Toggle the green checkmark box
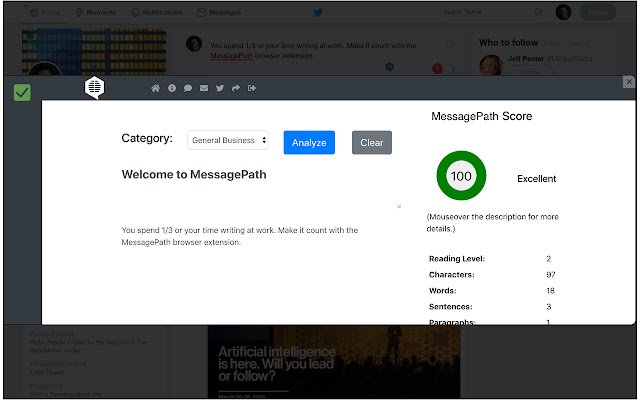The width and height of the screenshot is (640, 400). pyautogui.click(x=22, y=93)
